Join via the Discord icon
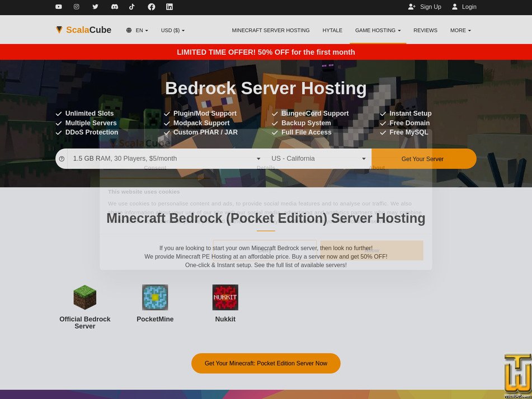Viewport: 532px width, 399px height. (x=114, y=7)
